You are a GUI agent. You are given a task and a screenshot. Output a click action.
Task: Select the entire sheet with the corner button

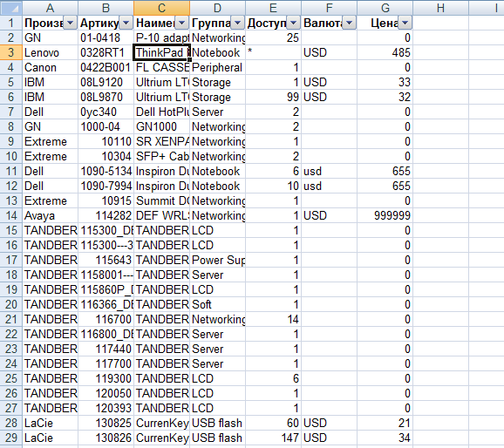click(11, 8)
